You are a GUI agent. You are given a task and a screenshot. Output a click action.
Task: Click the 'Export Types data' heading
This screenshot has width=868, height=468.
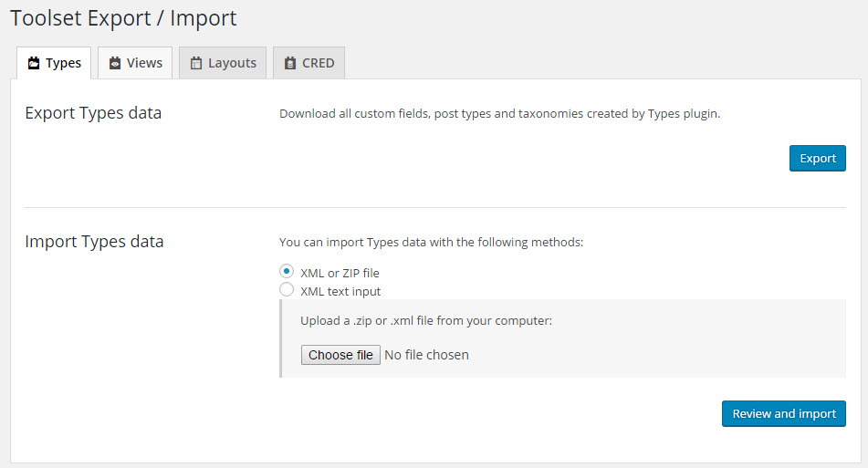click(93, 113)
